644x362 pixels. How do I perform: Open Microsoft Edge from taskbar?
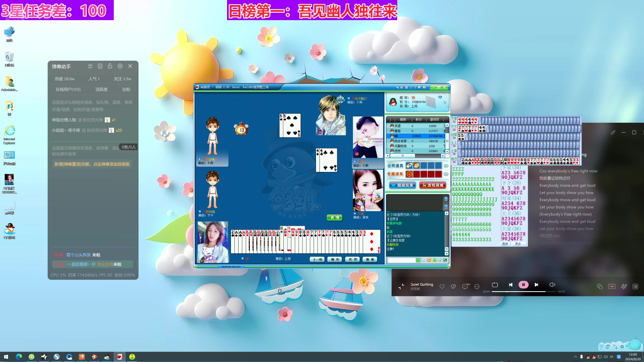tap(19, 357)
